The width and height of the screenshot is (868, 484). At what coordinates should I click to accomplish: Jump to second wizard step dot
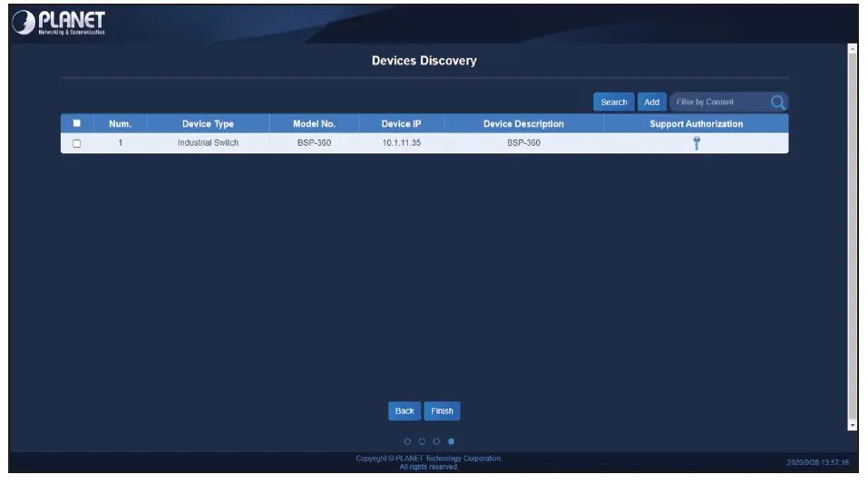(422, 441)
